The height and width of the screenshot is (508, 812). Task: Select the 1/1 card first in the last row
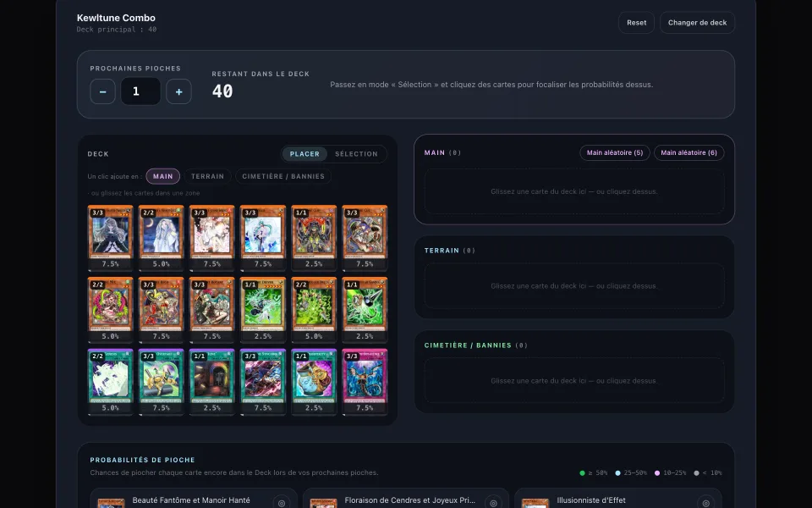point(211,382)
